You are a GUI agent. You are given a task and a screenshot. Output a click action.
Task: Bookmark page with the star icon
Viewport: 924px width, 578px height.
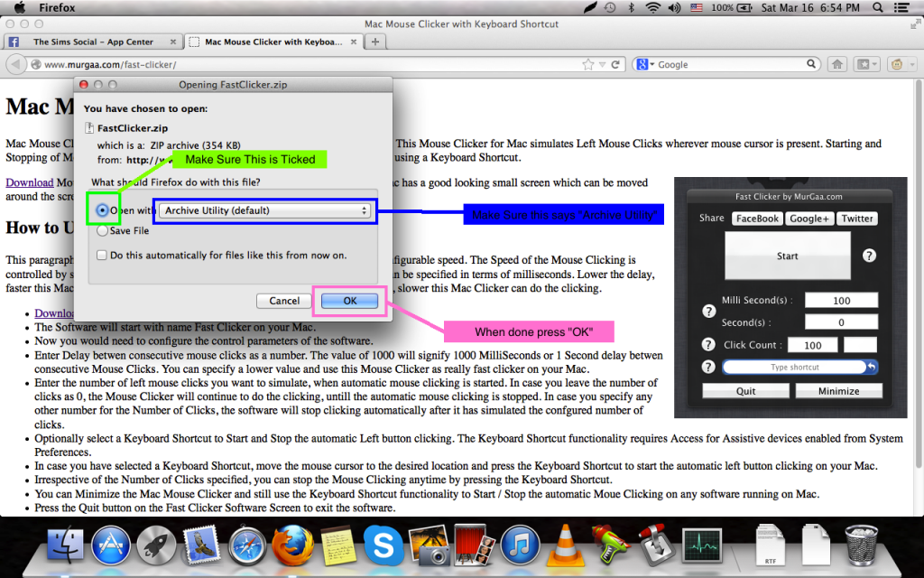click(x=587, y=64)
